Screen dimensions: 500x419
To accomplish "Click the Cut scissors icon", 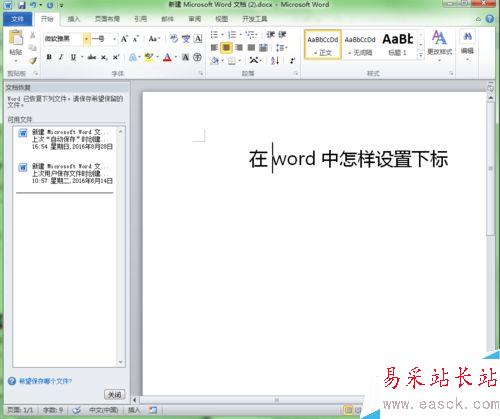I will pos(33,35).
